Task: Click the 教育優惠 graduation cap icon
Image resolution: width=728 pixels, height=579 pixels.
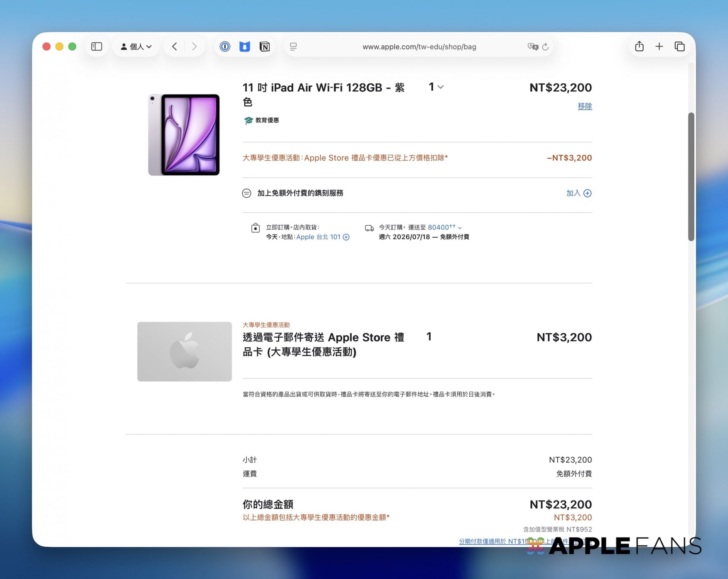Action: [248, 121]
